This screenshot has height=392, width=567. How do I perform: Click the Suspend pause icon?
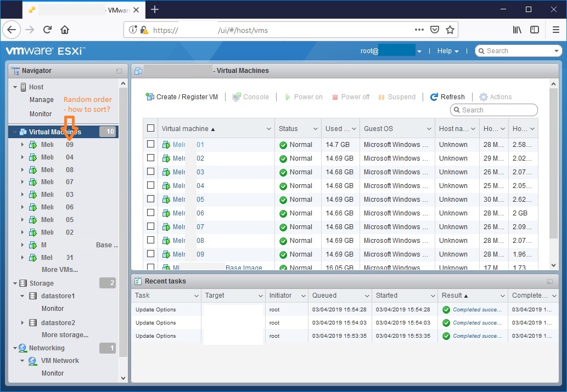click(x=381, y=97)
